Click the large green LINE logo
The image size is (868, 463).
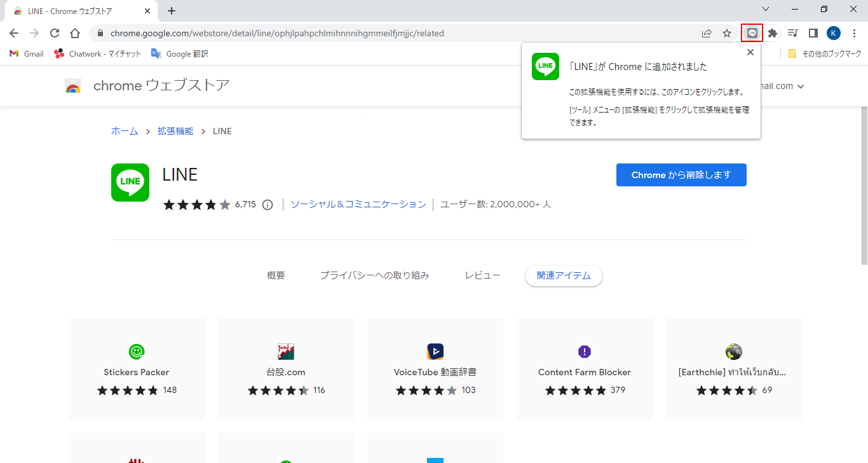point(130,183)
